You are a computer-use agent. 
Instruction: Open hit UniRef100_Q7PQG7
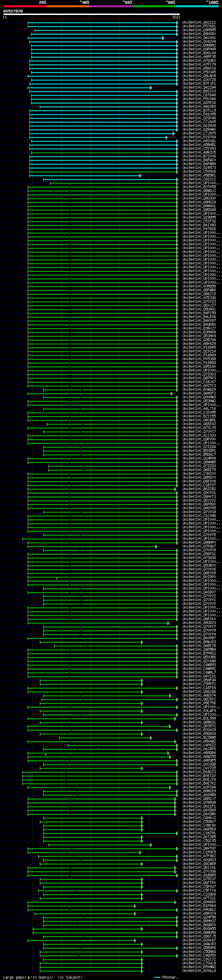pyautogui.click(x=199, y=546)
